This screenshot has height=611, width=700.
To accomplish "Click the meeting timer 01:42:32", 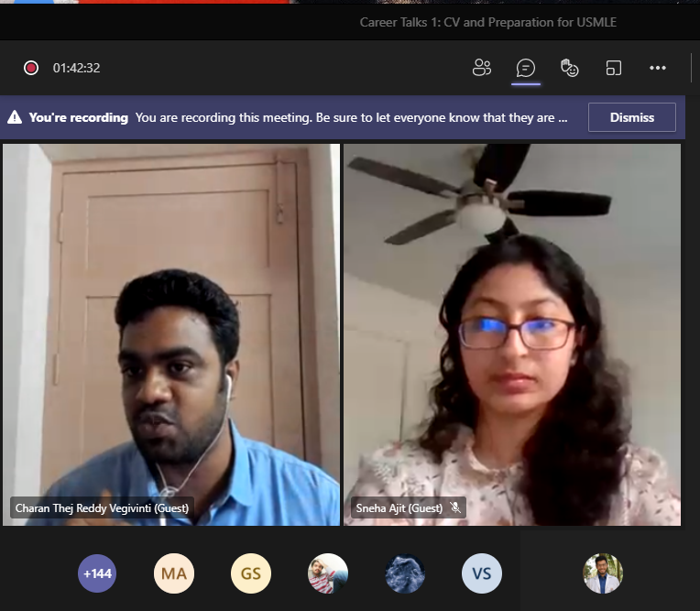I will [76, 68].
